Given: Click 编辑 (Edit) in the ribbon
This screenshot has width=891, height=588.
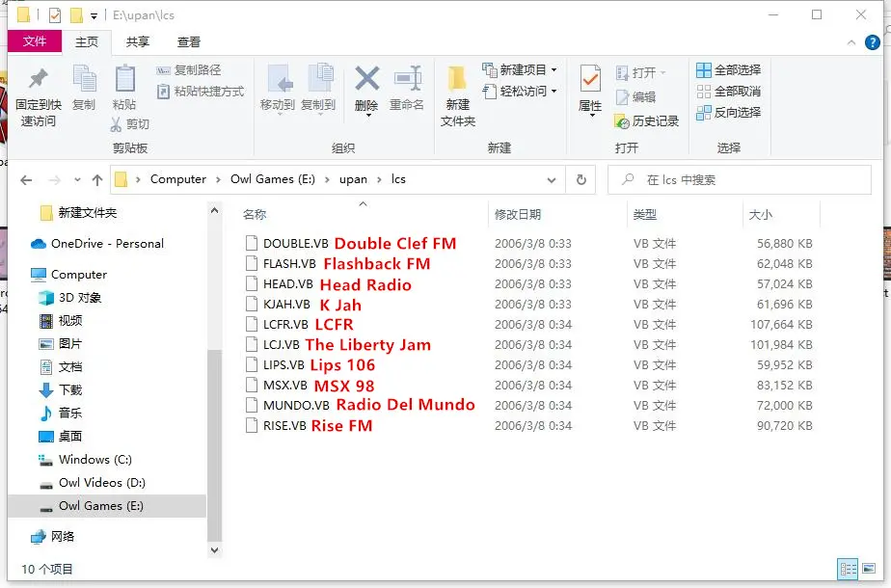Looking at the screenshot, I should tap(635, 97).
